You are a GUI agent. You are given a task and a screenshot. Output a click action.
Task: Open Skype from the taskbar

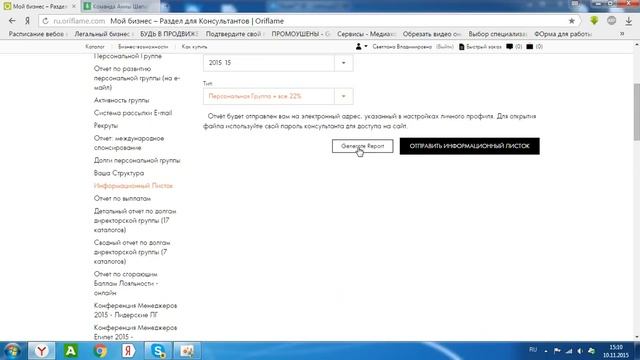point(158,351)
